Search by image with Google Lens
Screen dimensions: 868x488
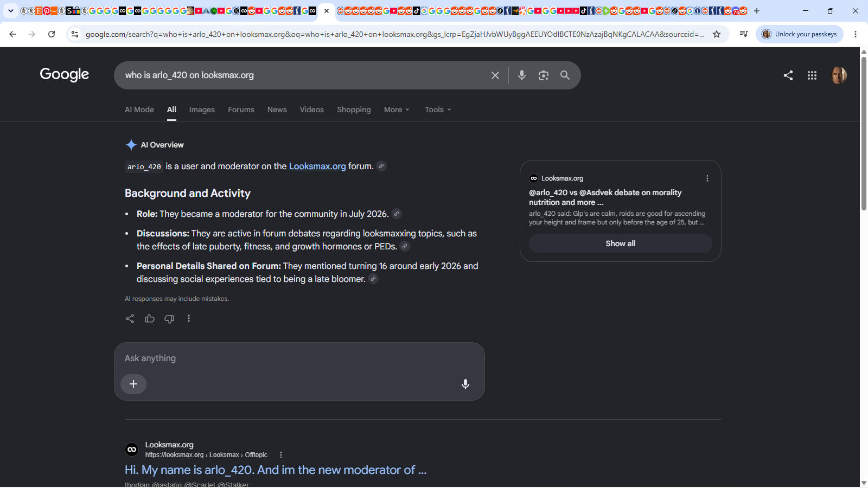click(544, 75)
